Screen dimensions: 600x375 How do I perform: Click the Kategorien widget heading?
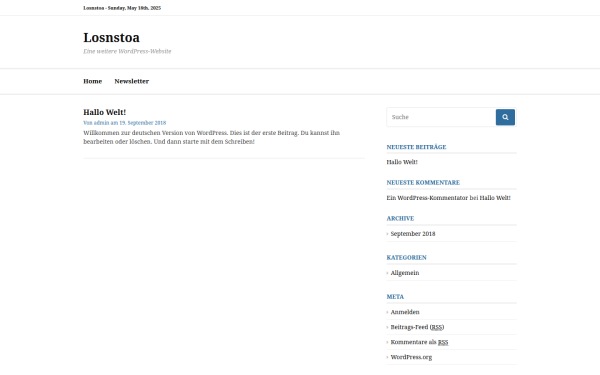point(406,258)
